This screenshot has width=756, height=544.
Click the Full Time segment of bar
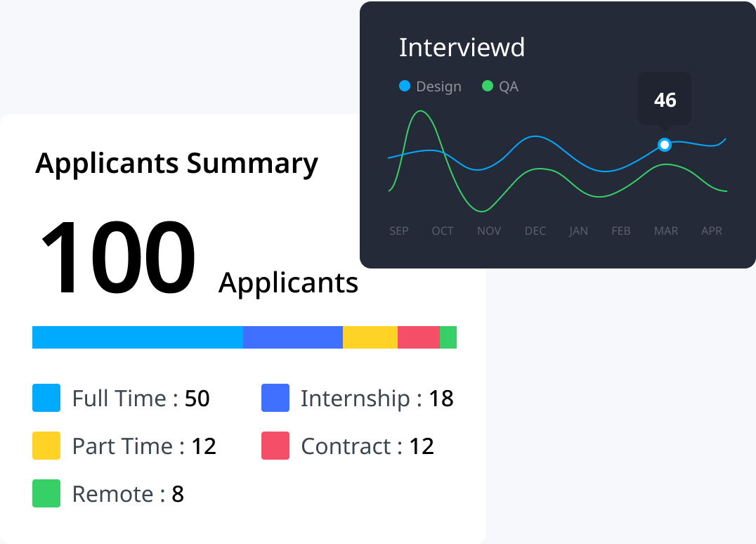click(138, 337)
